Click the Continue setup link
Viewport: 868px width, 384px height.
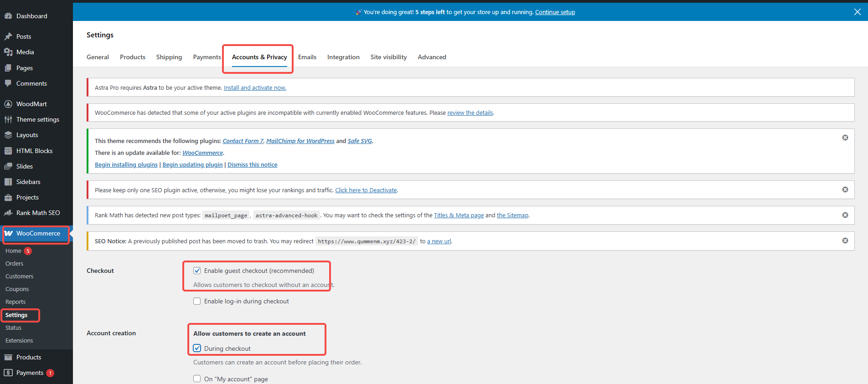(555, 12)
